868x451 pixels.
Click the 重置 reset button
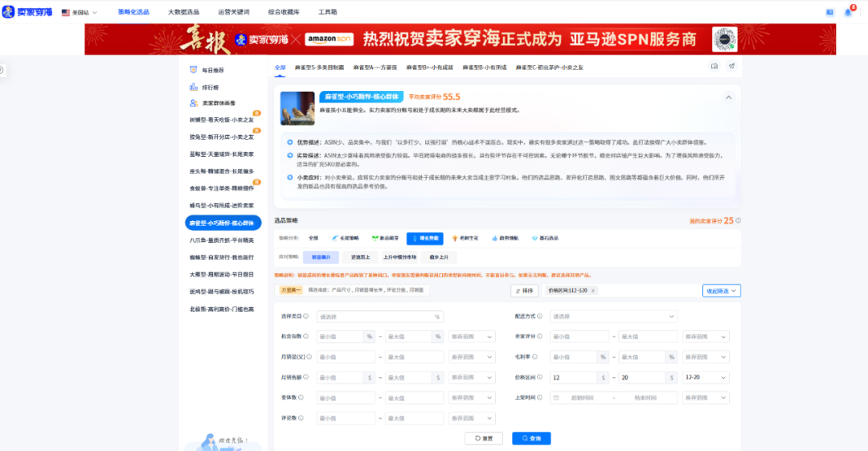click(484, 438)
